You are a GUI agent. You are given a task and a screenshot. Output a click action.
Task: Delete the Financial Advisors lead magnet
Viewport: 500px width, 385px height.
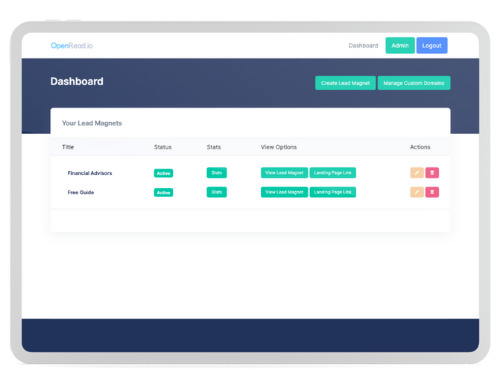point(432,173)
